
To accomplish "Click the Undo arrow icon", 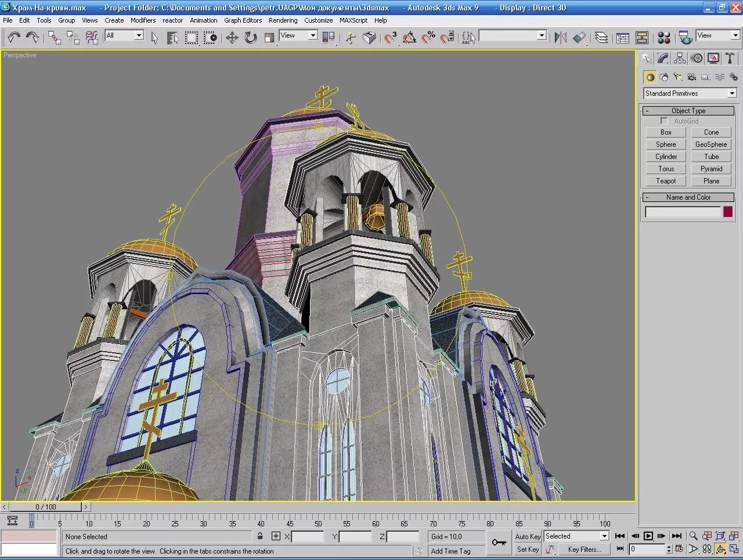I will click(x=14, y=38).
